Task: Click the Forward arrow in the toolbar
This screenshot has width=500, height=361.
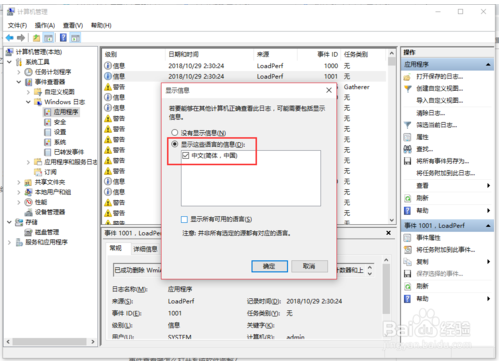Action: [21, 38]
